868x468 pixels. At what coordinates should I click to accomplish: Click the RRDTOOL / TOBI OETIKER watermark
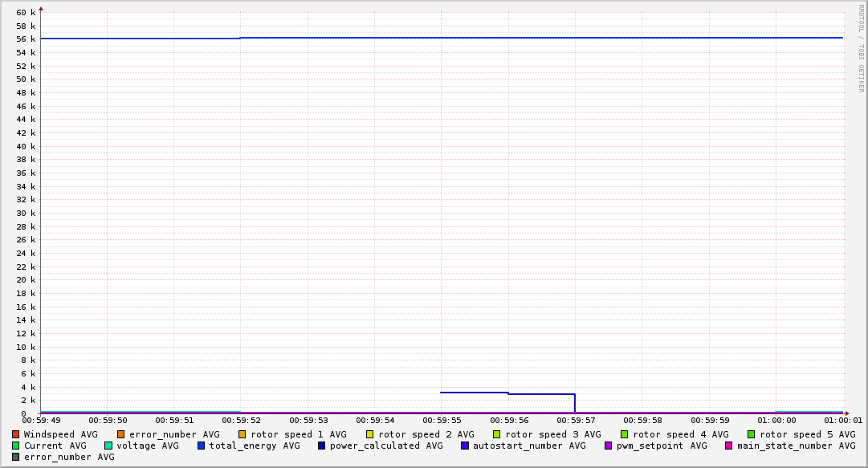coord(861,48)
